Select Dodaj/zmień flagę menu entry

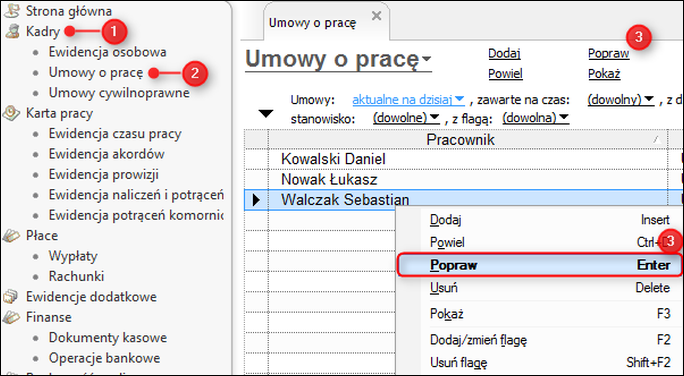click(550, 339)
